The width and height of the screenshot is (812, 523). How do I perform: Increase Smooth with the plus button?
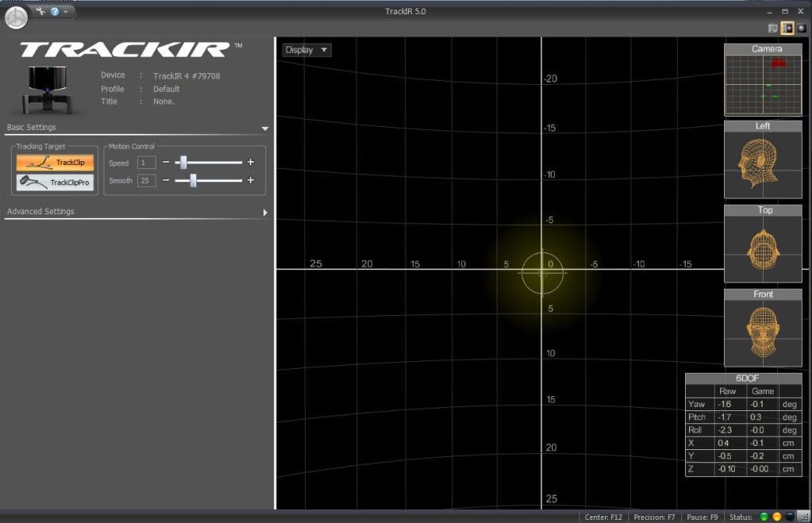coord(251,180)
